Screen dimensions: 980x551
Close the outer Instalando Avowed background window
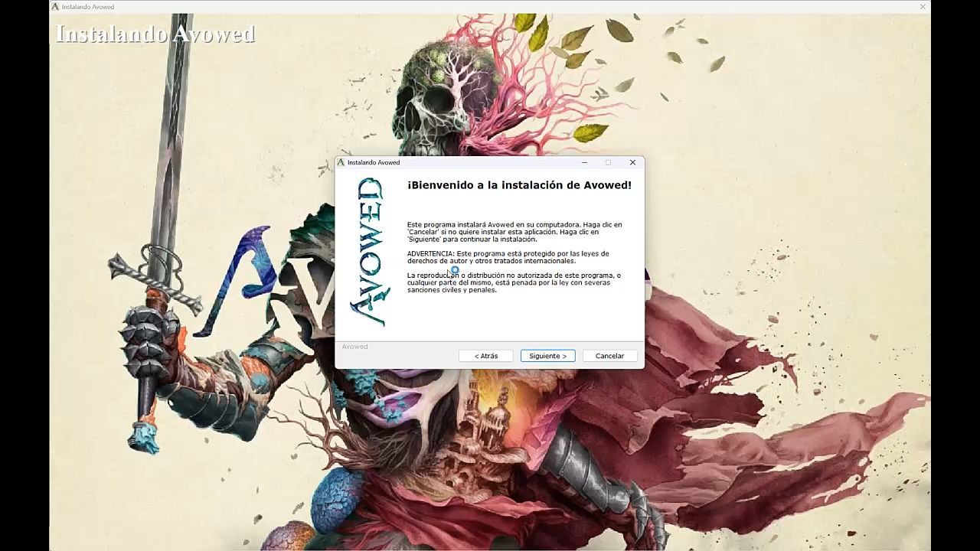pos(923,7)
